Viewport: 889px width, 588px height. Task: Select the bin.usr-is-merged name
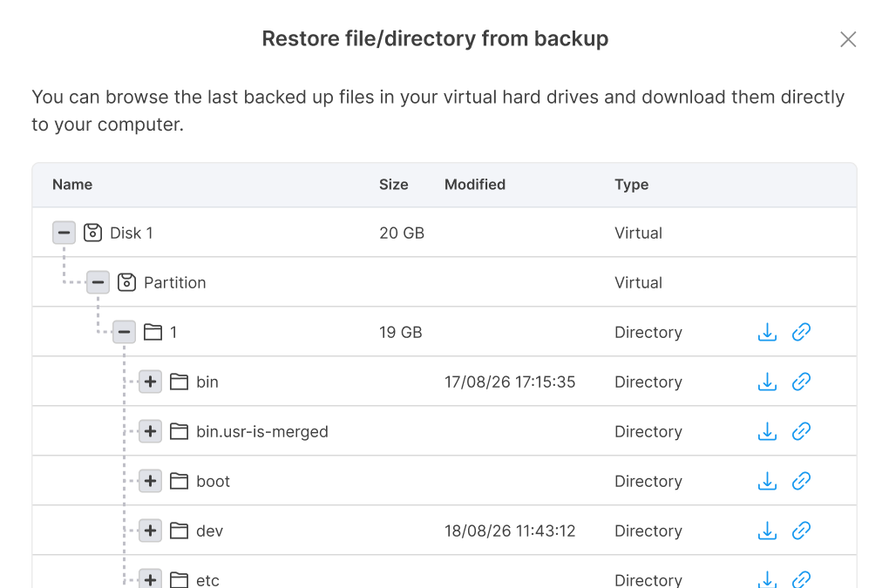click(262, 432)
